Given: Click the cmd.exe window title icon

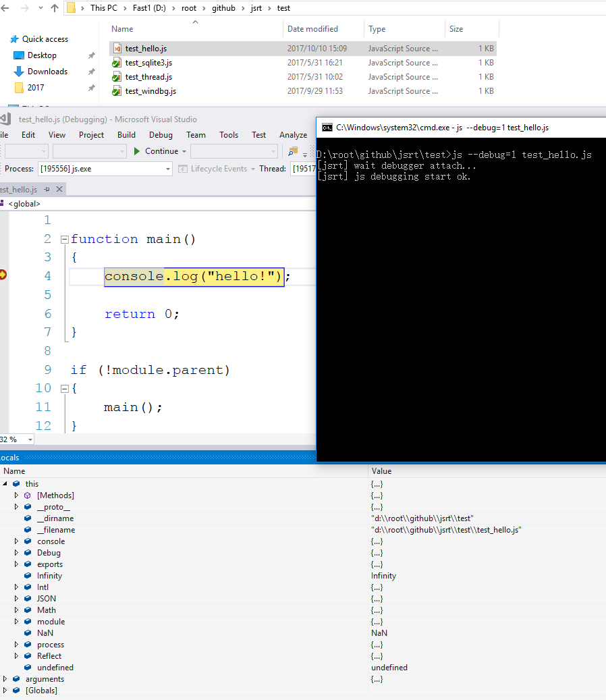Looking at the screenshot, I should (x=327, y=128).
